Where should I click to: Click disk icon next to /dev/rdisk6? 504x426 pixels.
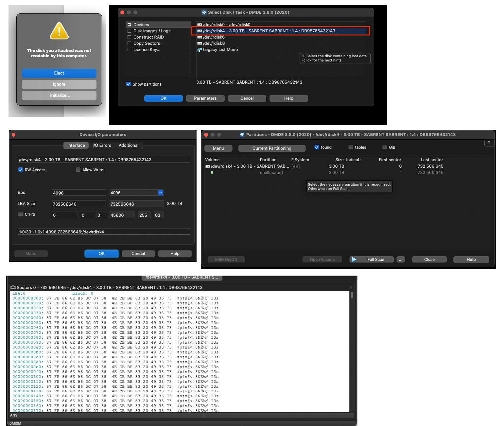pyautogui.click(x=200, y=37)
